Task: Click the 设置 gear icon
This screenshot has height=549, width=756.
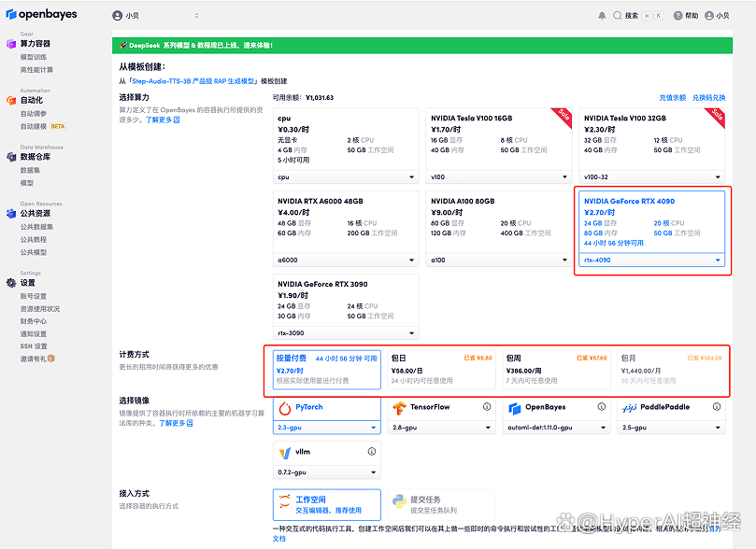Action: pyautogui.click(x=11, y=283)
